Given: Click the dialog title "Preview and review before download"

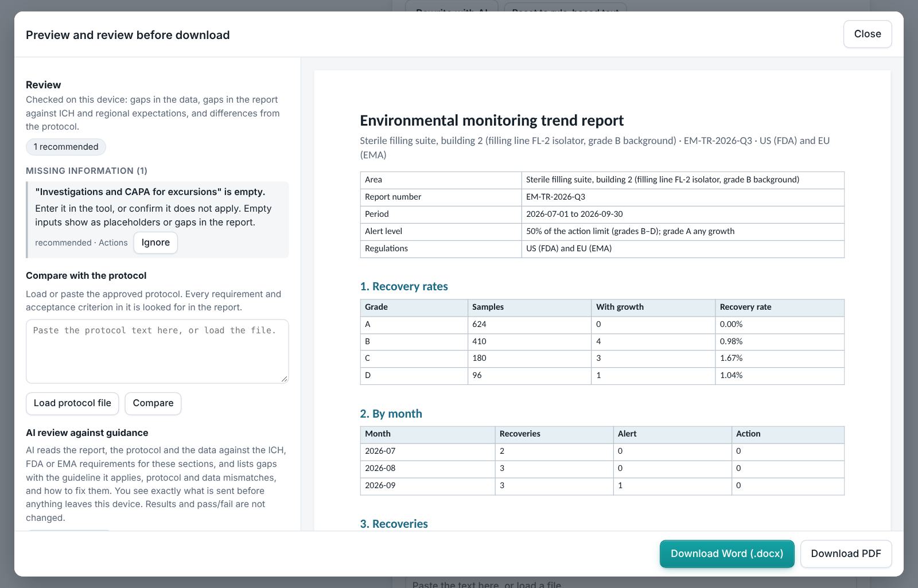Looking at the screenshot, I should pyautogui.click(x=128, y=35).
